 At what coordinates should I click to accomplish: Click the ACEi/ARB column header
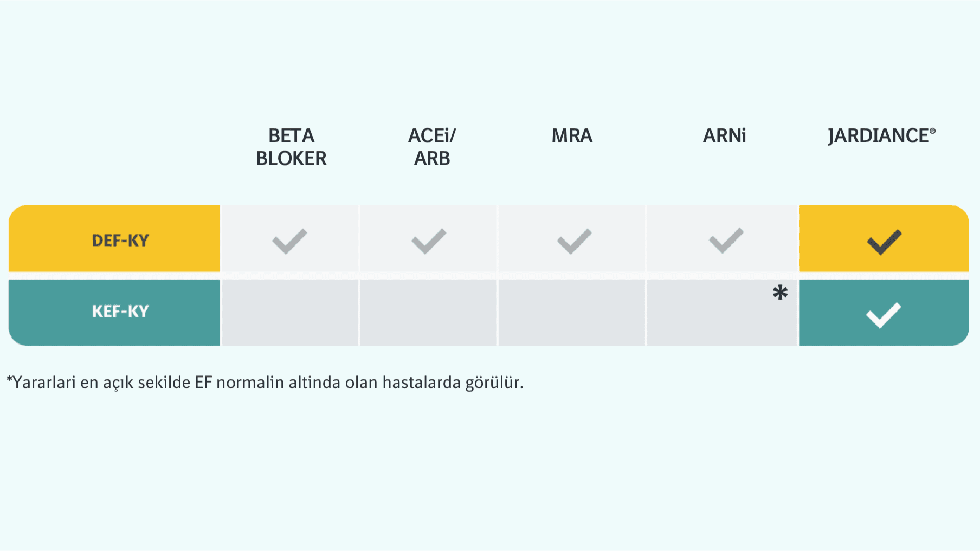[x=432, y=147]
